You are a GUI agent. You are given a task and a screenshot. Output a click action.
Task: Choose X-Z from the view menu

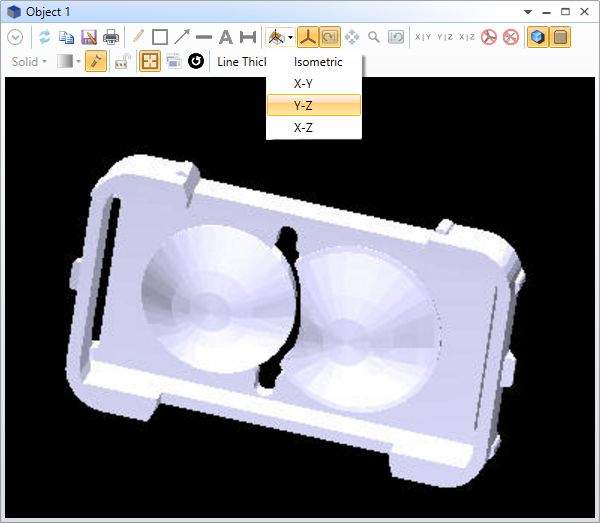tap(314, 127)
